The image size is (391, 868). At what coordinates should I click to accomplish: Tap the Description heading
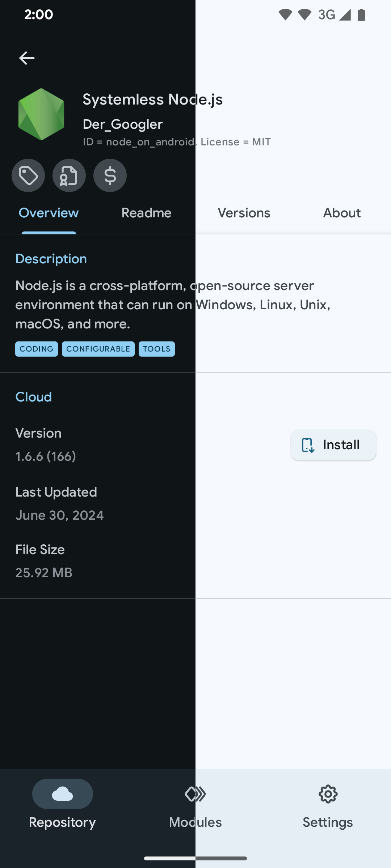(51, 259)
